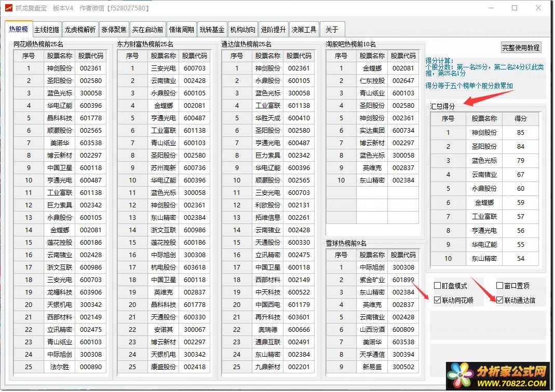
Task: Open the 龙虎榜解析 tab
Action: [80, 30]
